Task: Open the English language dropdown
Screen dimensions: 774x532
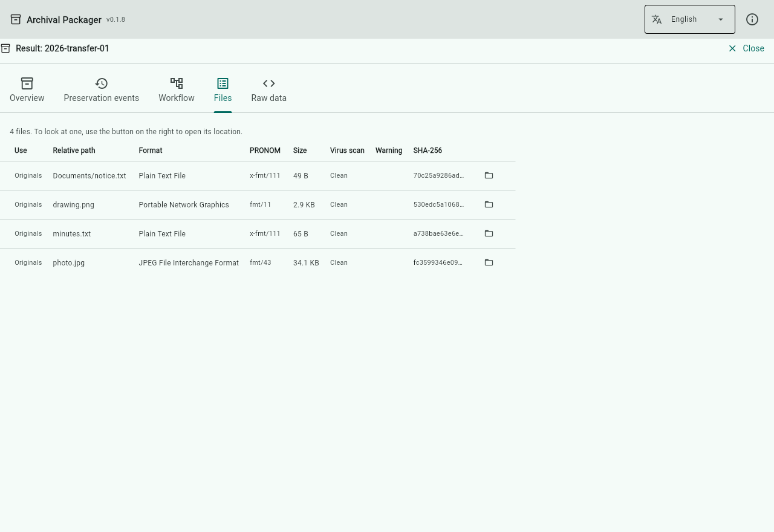Action: pyautogui.click(x=690, y=19)
